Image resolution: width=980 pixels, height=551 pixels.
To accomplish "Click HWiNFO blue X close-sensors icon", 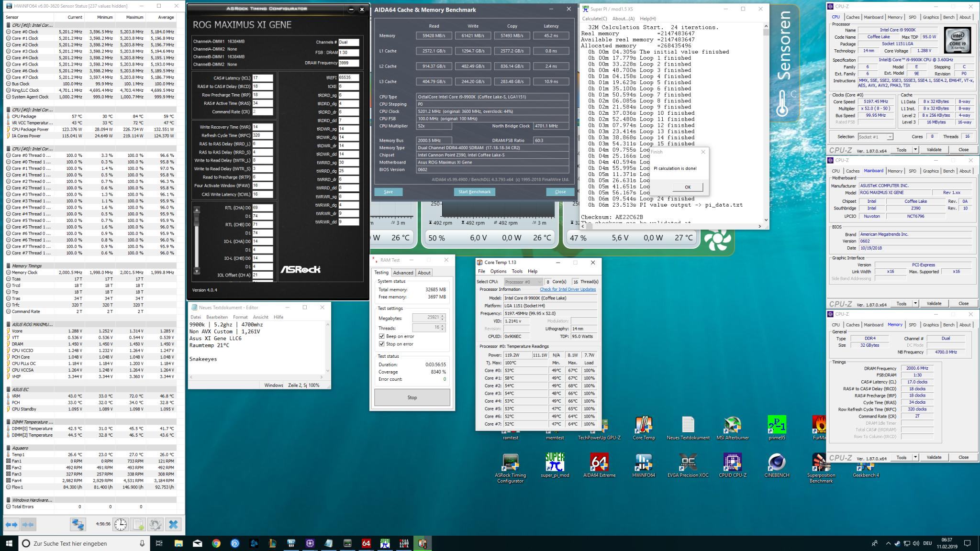I will click(173, 525).
